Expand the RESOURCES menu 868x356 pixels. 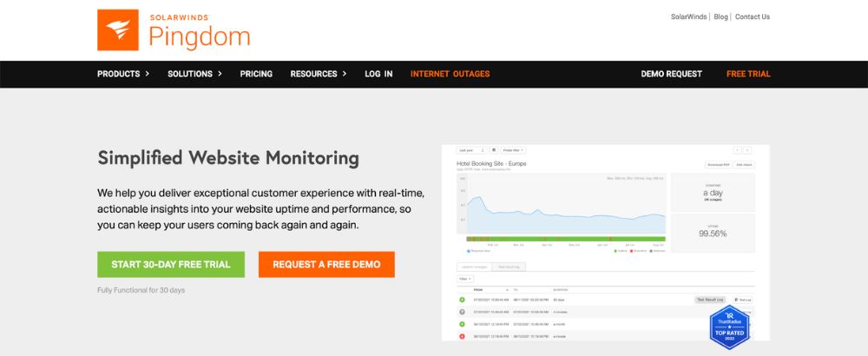tap(319, 74)
